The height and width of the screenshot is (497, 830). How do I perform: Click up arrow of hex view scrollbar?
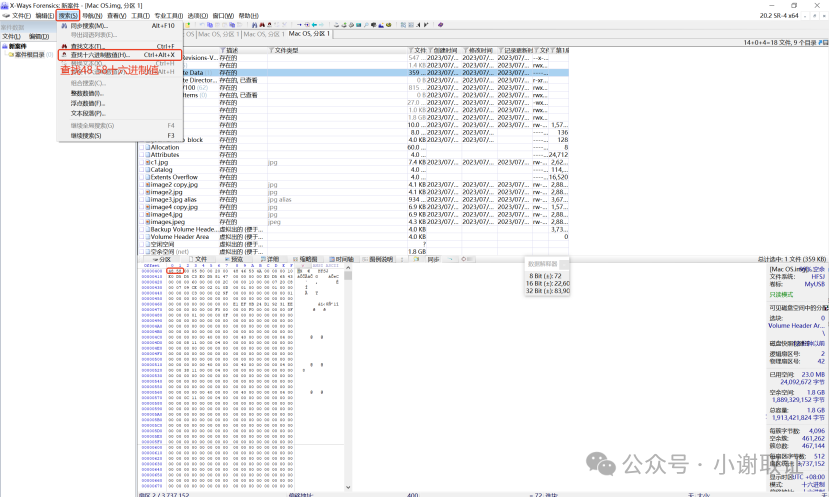tap(348, 268)
